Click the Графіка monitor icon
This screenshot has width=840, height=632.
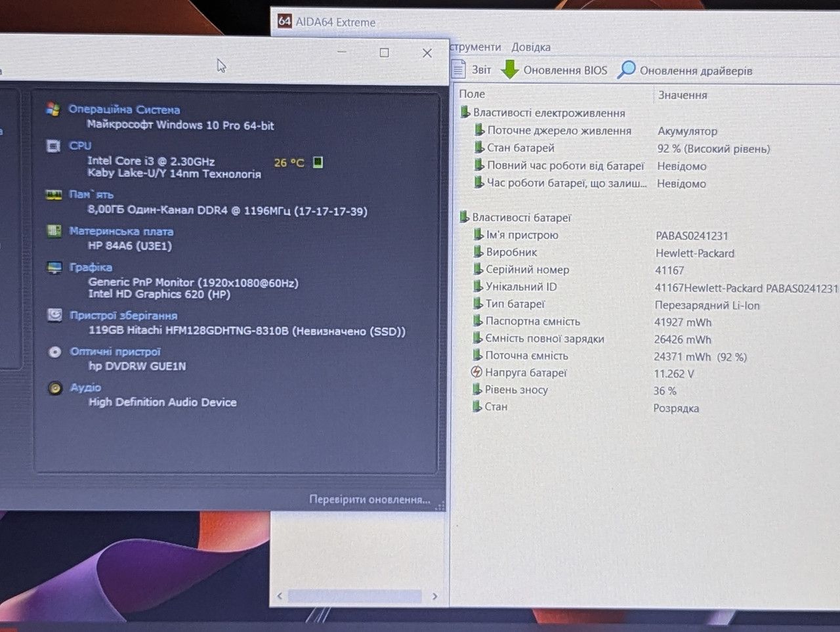tap(54, 267)
